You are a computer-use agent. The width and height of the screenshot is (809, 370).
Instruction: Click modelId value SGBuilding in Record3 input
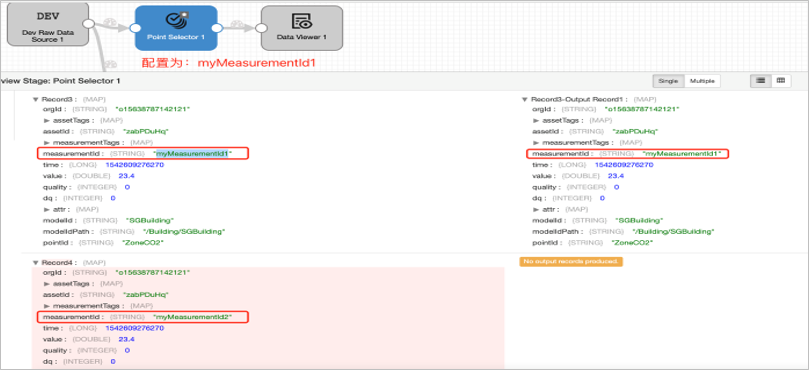(150, 220)
